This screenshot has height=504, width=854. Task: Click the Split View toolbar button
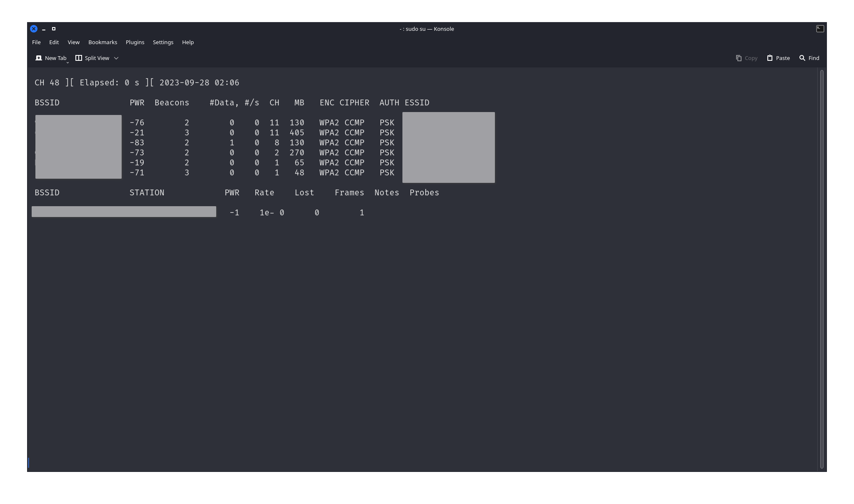[92, 58]
